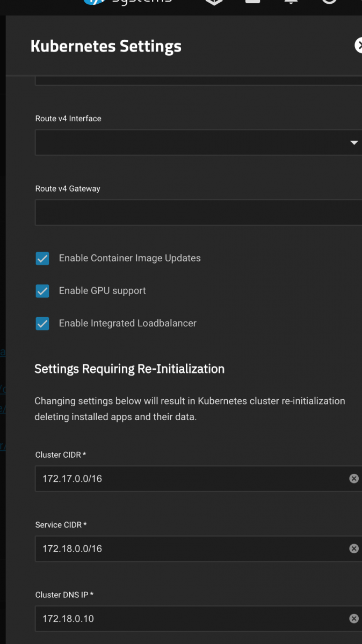This screenshot has width=362, height=644.
Task: Clear the Cluster DNS IP value with its X icon
Action: click(x=354, y=619)
